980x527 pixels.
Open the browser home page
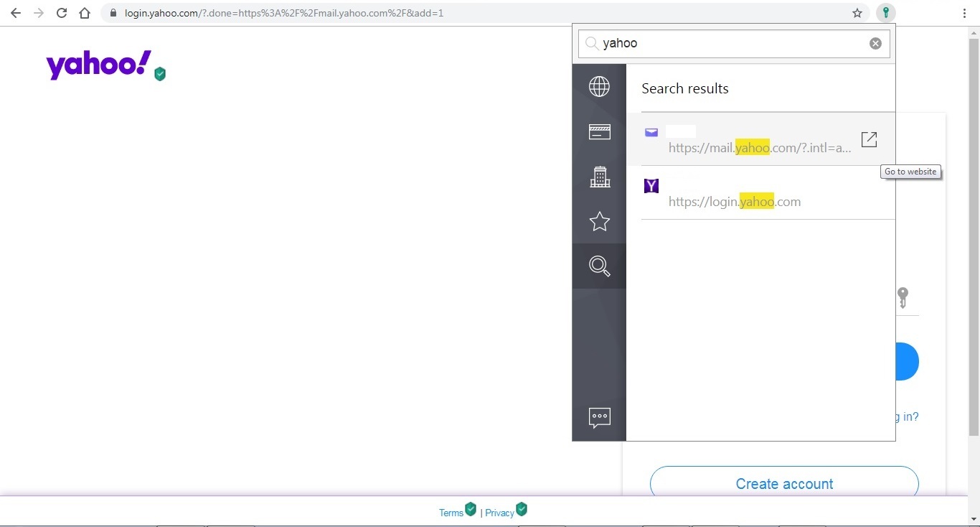pos(85,13)
